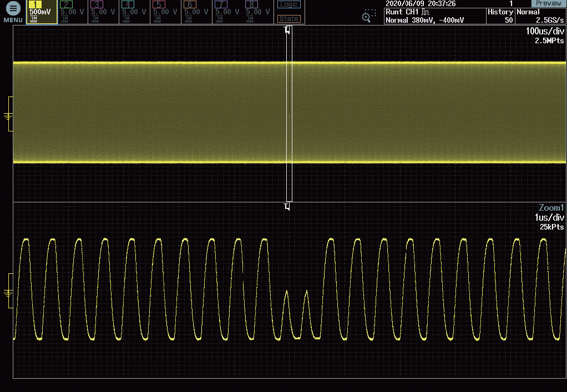Image resolution: width=567 pixels, height=392 pixels.
Task: Enable channel 3
Action: pos(103,12)
